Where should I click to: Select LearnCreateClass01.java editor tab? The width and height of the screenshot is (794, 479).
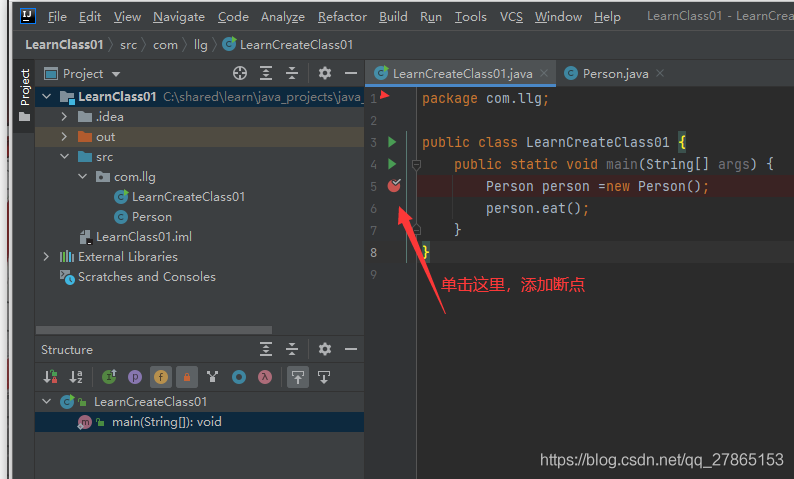coord(462,73)
